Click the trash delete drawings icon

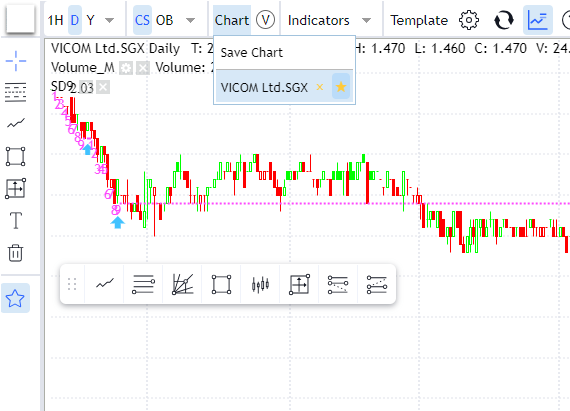(x=16, y=253)
